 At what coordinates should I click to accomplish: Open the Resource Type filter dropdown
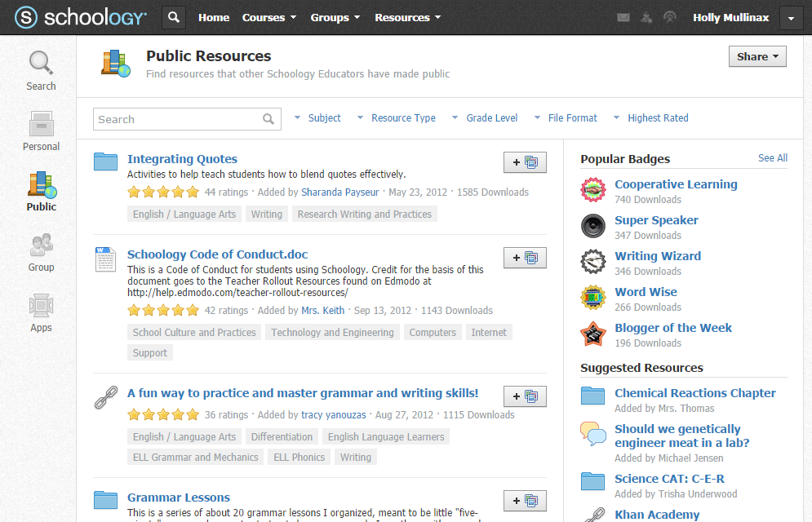pos(396,118)
